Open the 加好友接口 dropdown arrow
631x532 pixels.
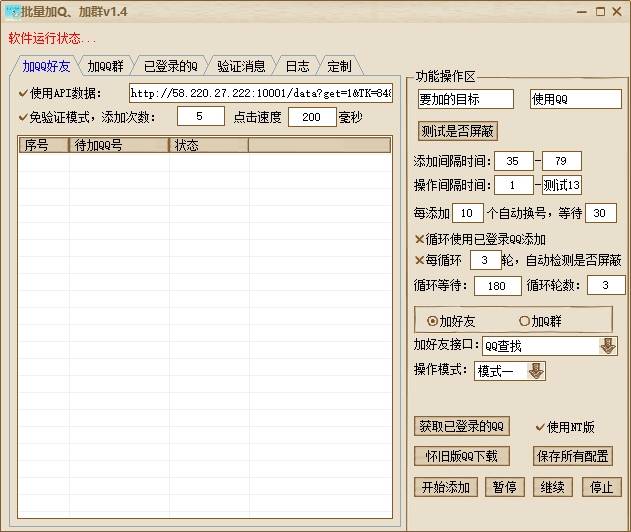point(607,346)
